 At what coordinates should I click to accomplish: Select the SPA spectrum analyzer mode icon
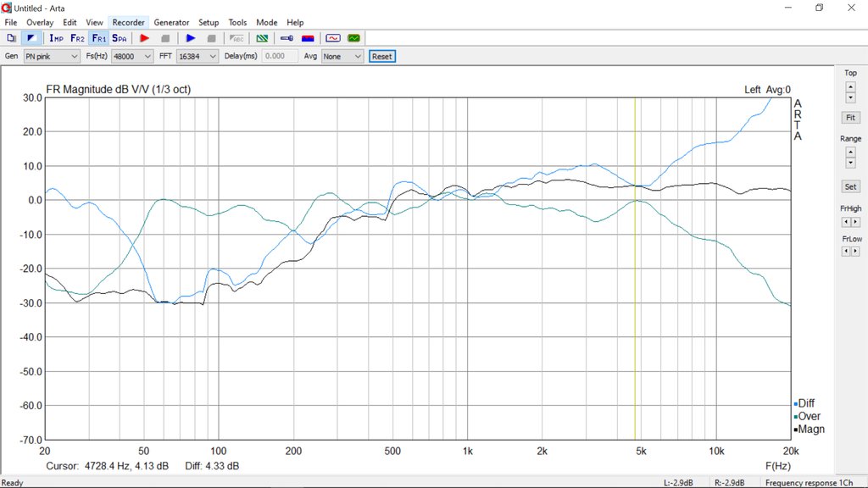[120, 38]
